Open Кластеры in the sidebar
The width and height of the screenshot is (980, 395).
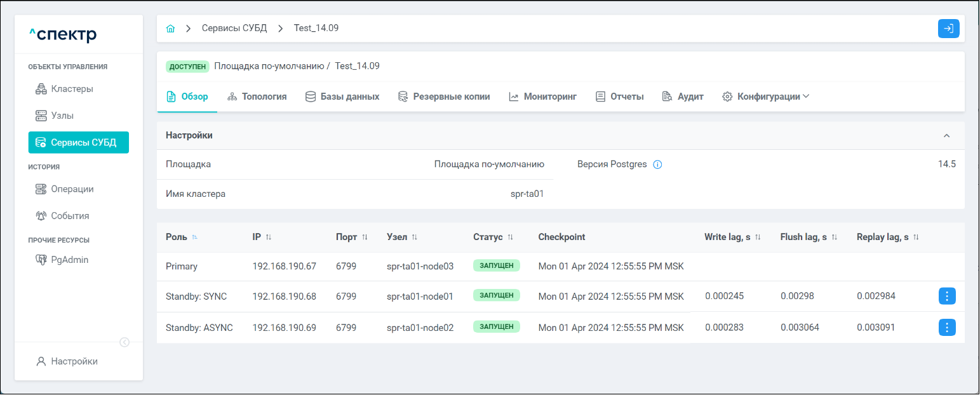72,89
